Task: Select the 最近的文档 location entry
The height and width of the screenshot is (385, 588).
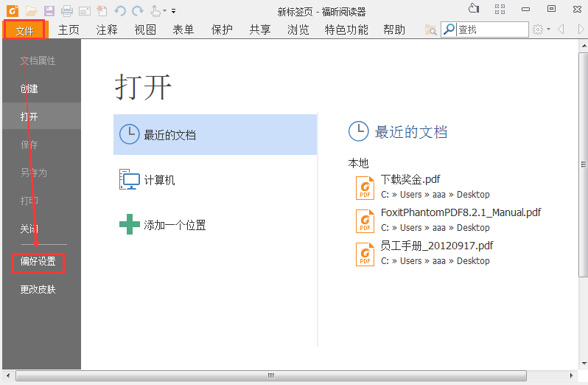Action: [x=215, y=135]
